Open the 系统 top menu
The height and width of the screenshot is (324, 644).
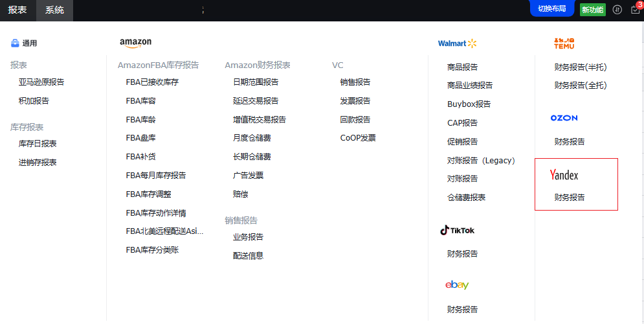[54, 10]
